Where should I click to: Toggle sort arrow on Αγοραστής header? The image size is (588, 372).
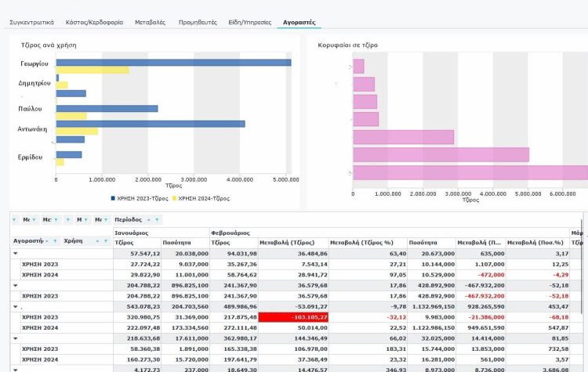click(46, 241)
